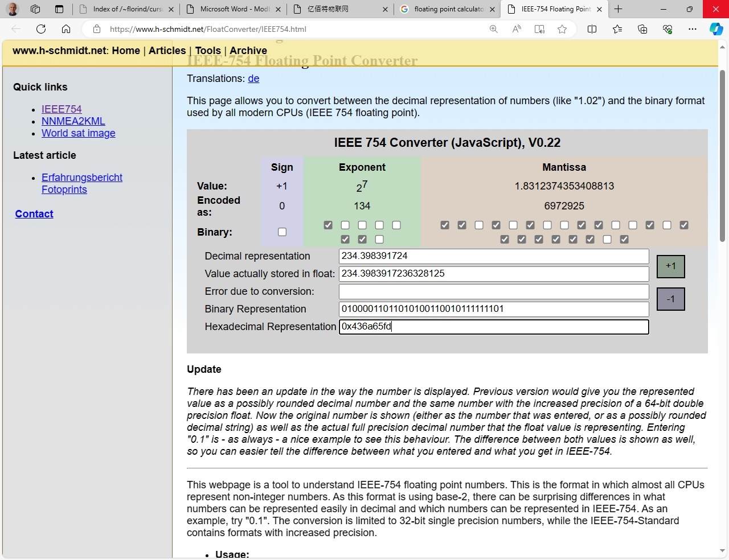Open the Edge profile avatar menu

13,9
